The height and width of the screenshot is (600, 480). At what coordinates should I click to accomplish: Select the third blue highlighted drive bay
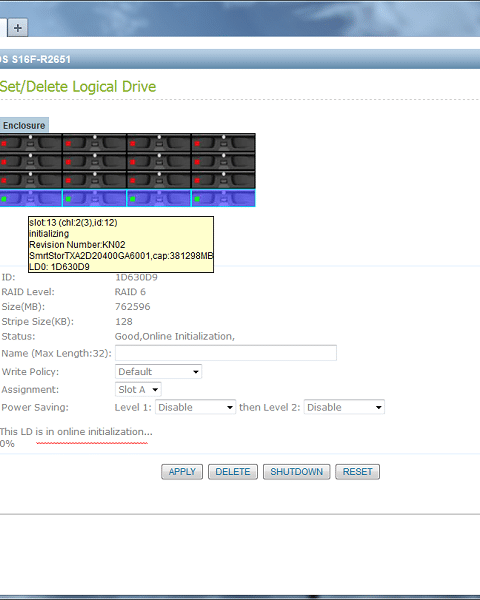(x=158, y=198)
